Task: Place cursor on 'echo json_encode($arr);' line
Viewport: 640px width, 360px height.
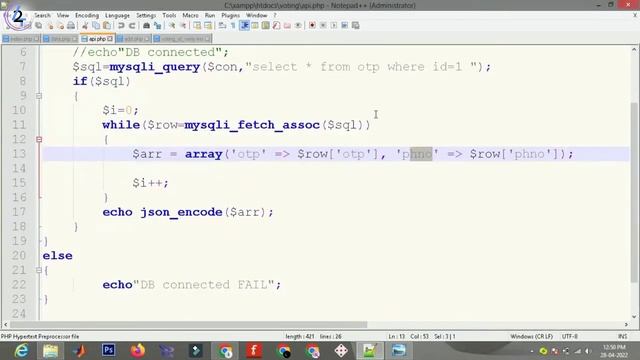Action: (x=188, y=212)
